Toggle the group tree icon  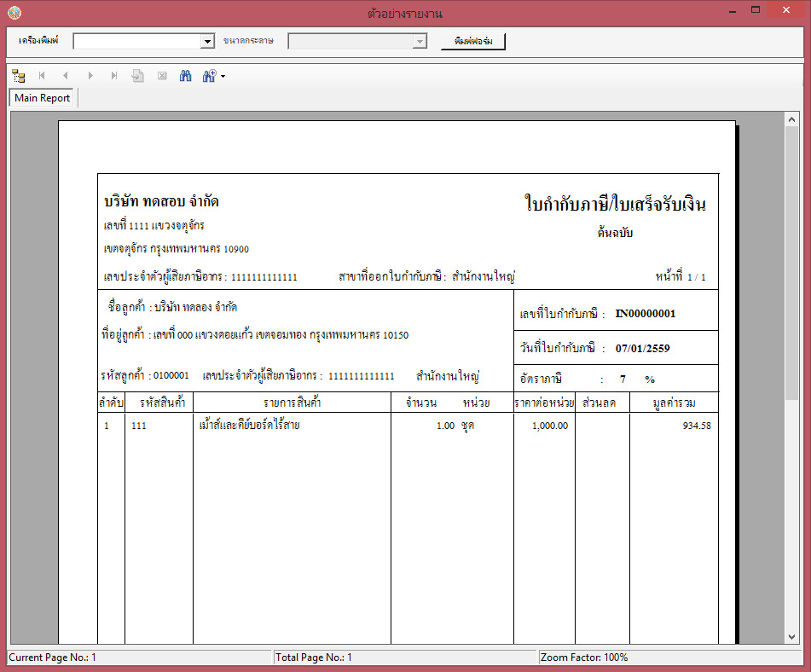19,76
